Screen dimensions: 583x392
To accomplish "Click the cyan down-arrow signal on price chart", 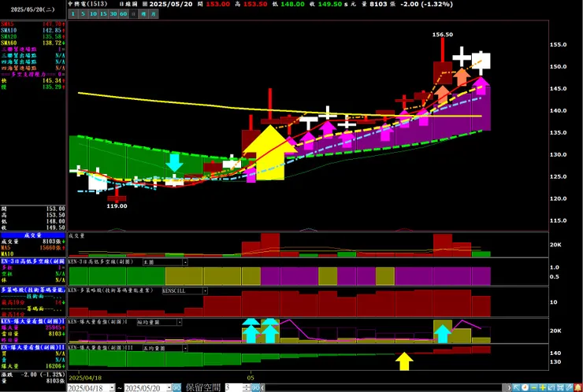I will [174, 163].
